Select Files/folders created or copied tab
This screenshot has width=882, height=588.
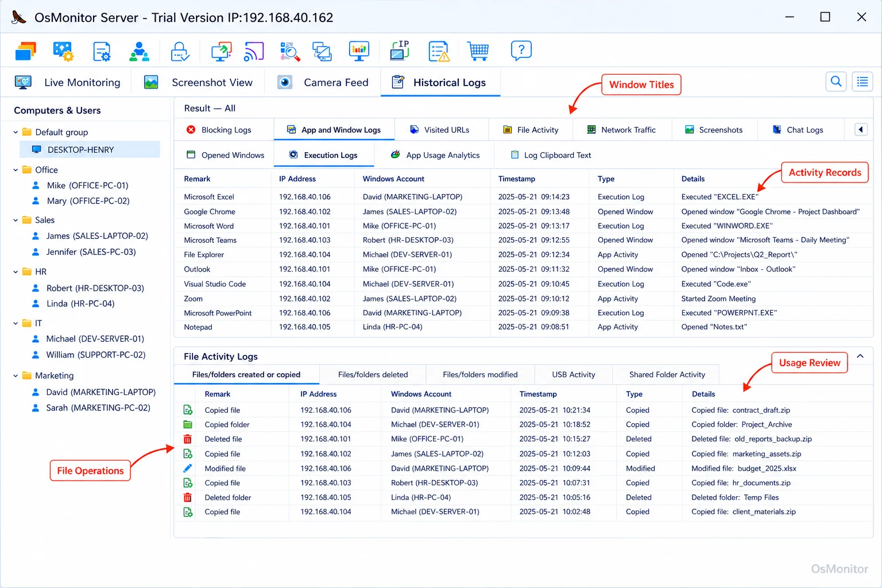click(x=246, y=374)
